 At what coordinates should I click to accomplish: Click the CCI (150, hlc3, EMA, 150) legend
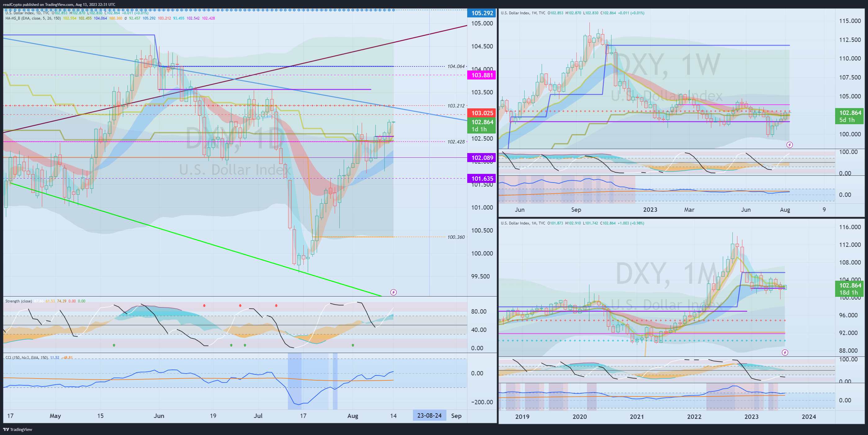click(x=27, y=357)
